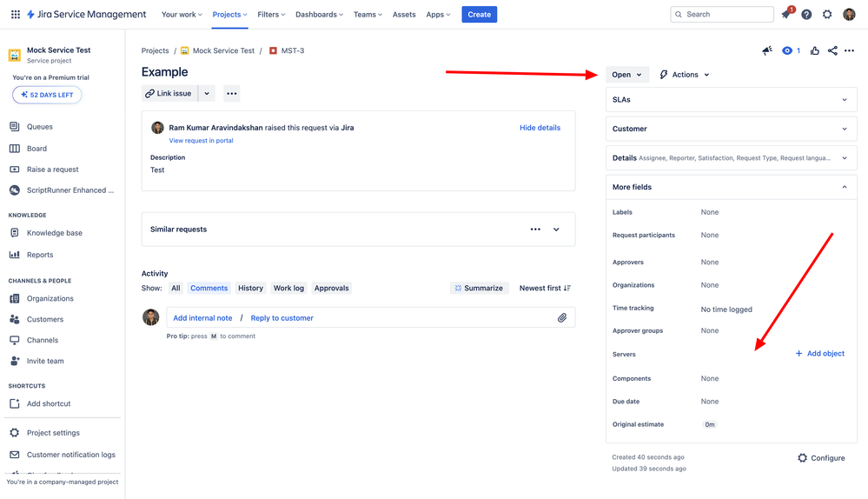Open the issue more actions ellipsis
Viewport: 868px width, 499px height.
point(849,50)
